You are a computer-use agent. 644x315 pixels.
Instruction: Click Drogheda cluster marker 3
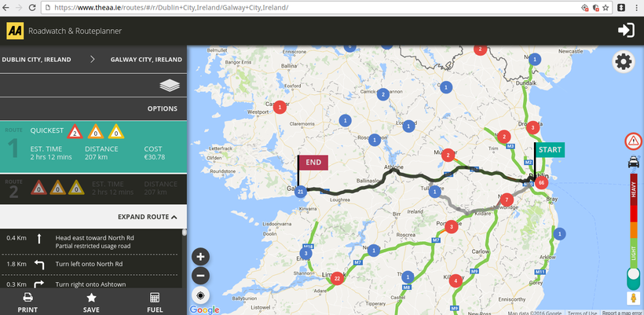coord(532,127)
